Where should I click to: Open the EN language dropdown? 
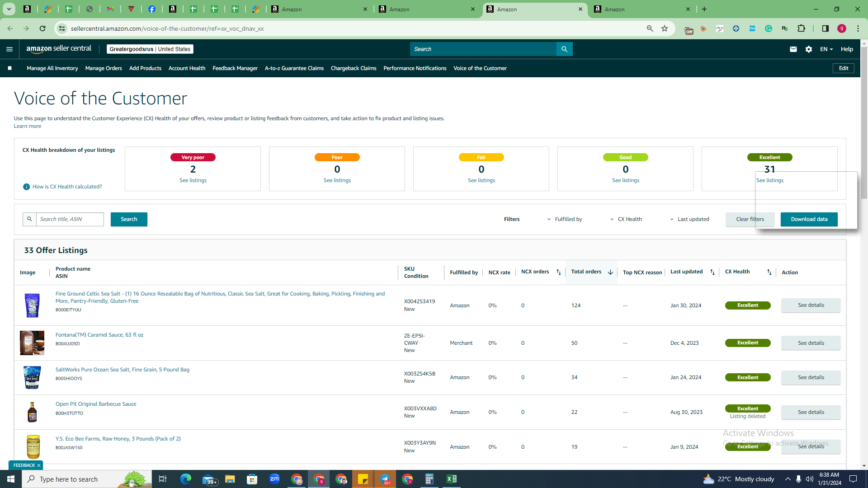826,49
